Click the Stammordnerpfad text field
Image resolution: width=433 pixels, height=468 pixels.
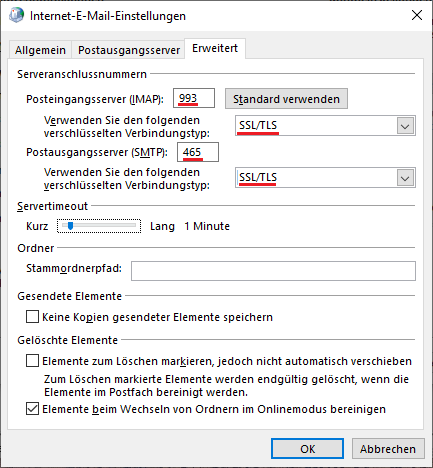(x=273, y=271)
